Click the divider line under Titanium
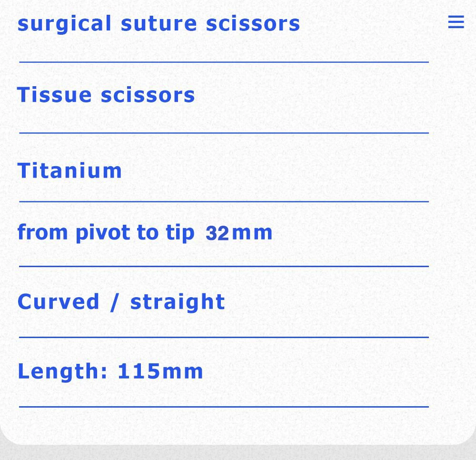The width and height of the screenshot is (476, 460). (x=224, y=201)
